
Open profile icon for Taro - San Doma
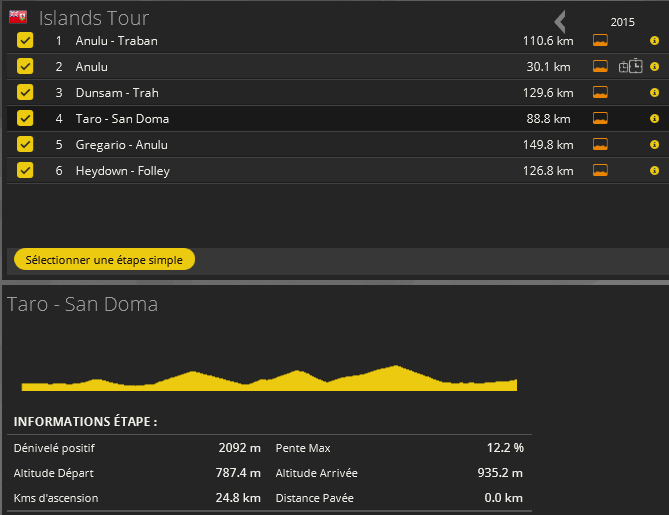[600, 119]
